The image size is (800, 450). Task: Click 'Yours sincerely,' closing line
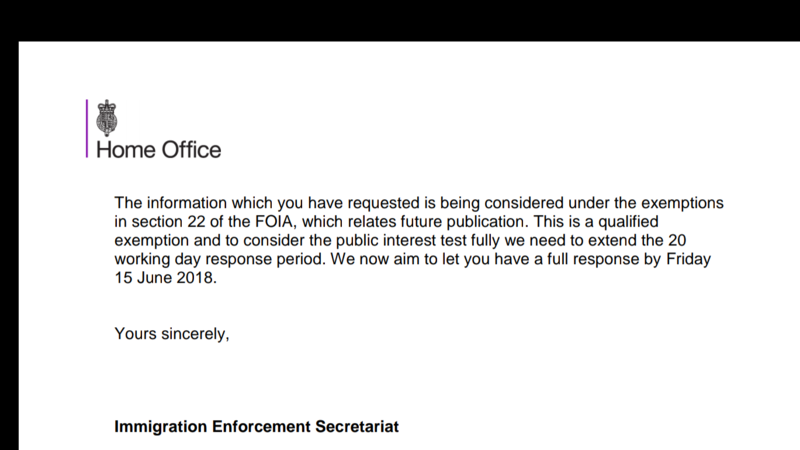172,333
